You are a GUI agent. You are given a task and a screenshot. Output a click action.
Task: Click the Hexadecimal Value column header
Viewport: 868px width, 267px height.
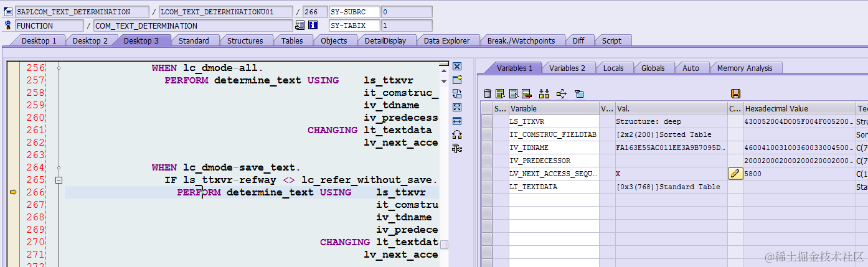pos(800,109)
